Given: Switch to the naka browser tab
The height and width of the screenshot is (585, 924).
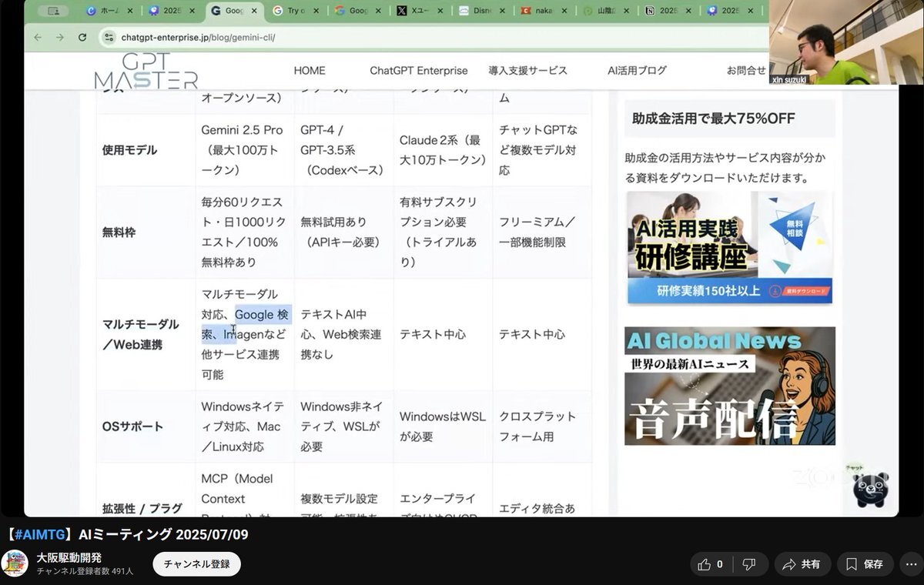Looking at the screenshot, I should 543,11.
